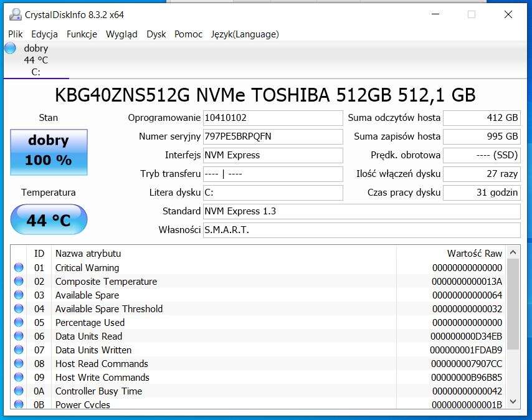Click the blue dot beside Data Units Written

point(19,350)
